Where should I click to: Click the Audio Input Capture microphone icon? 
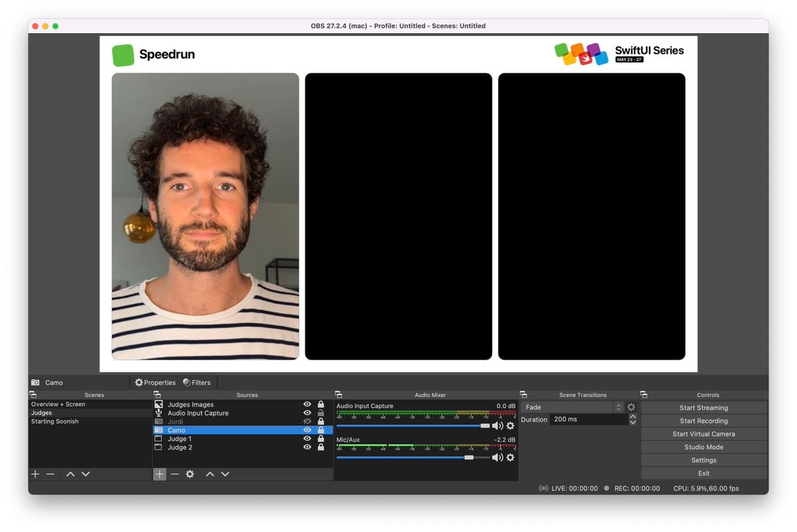coord(159,413)
